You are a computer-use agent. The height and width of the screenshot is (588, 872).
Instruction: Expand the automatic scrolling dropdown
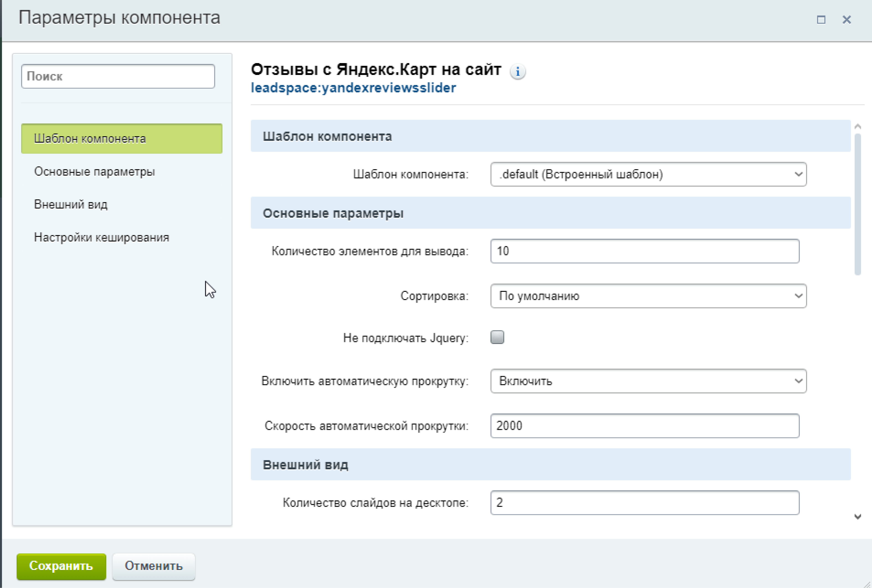(x=648, y=381)
